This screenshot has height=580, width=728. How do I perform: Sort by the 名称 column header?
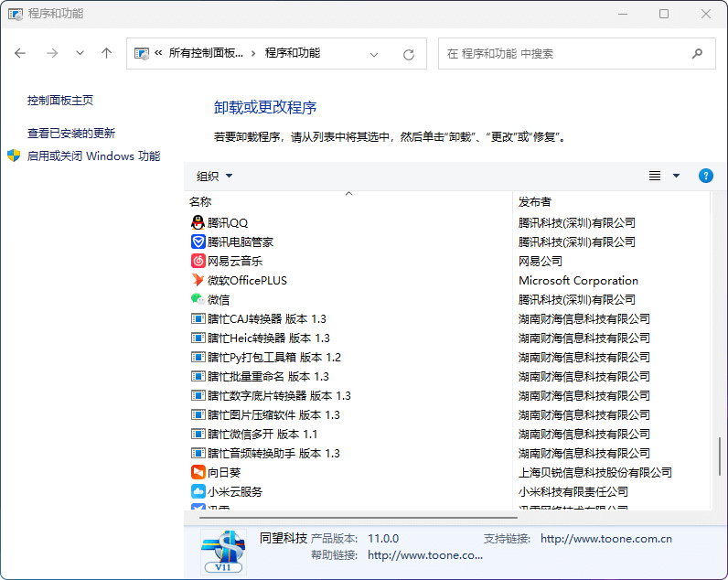(x=348, y=201)
